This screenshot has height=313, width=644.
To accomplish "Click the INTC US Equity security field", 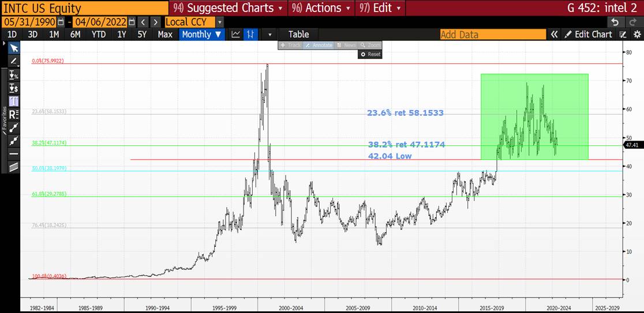I will click(x=85, y=8).
